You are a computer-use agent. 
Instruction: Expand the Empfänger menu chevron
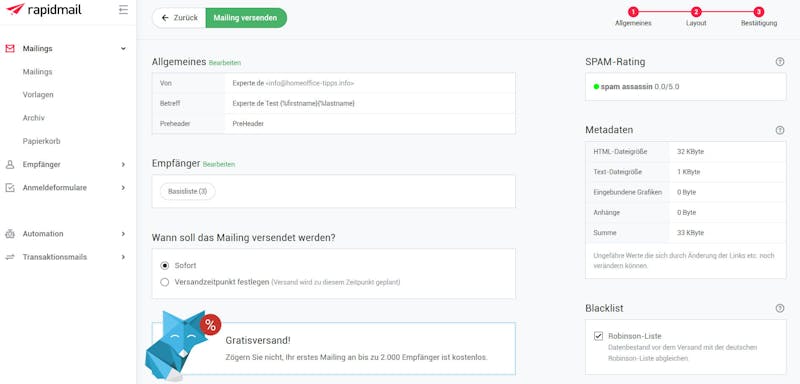click(123, 164)
